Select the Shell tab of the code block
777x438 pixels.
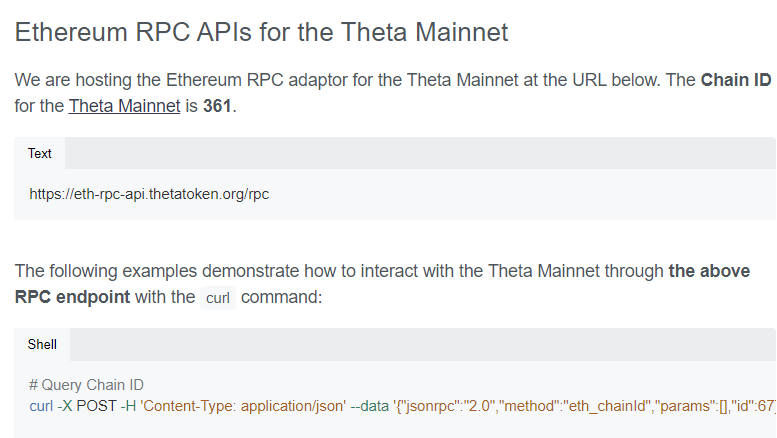coord(42,344)
